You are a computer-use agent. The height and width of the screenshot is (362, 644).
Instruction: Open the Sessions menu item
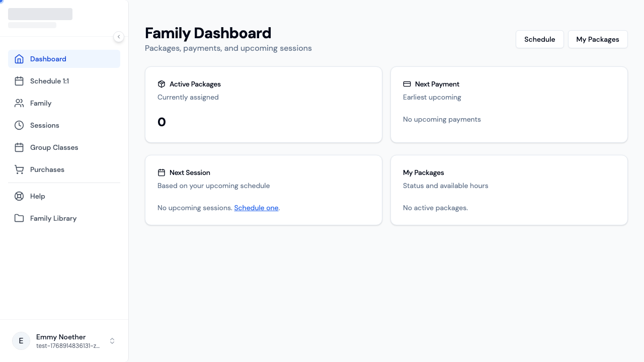pyautogui.click(x=45, y=125)
